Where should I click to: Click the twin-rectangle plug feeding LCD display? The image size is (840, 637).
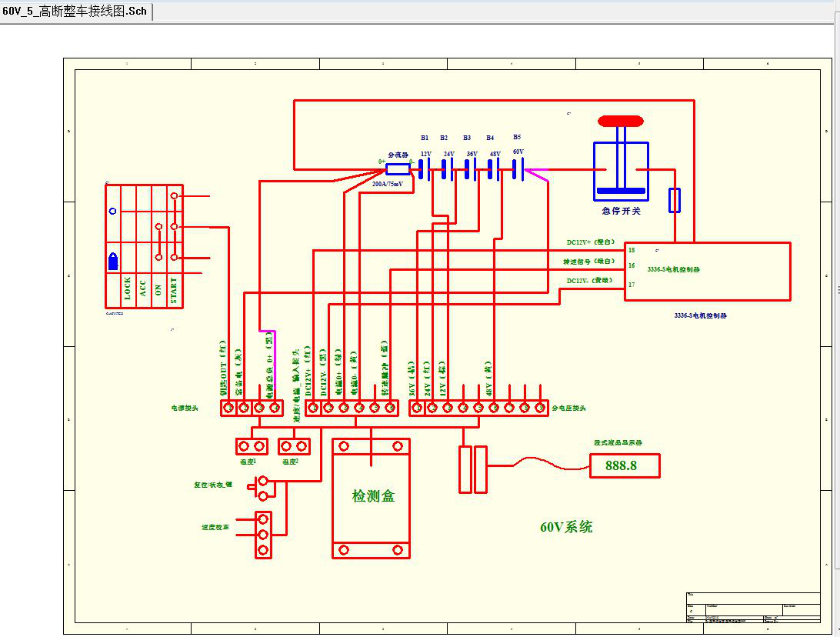pyautogui.click(x=473, y=469)
